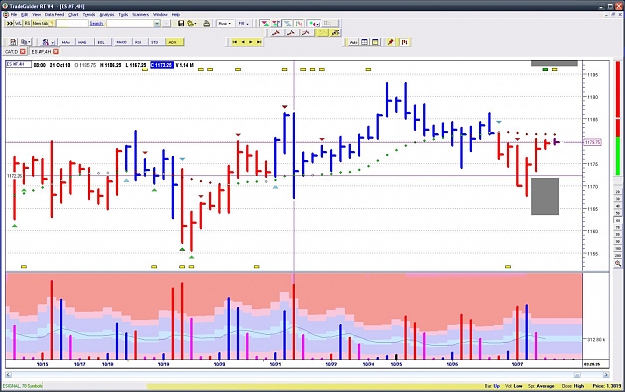Image resolution: width=625 pixels, height=392 pixels.
Task: Click the New tab button
Action: 43,24
